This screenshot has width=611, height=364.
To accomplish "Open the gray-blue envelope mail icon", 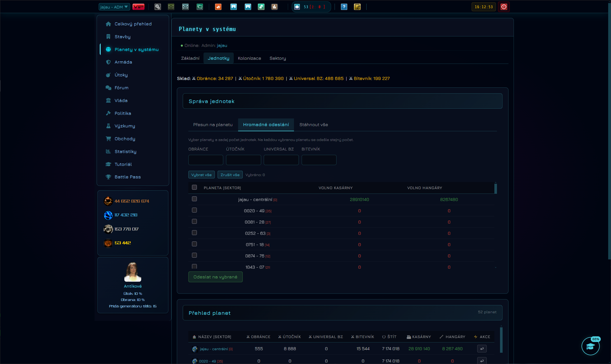I will click(x=185, y=7).
